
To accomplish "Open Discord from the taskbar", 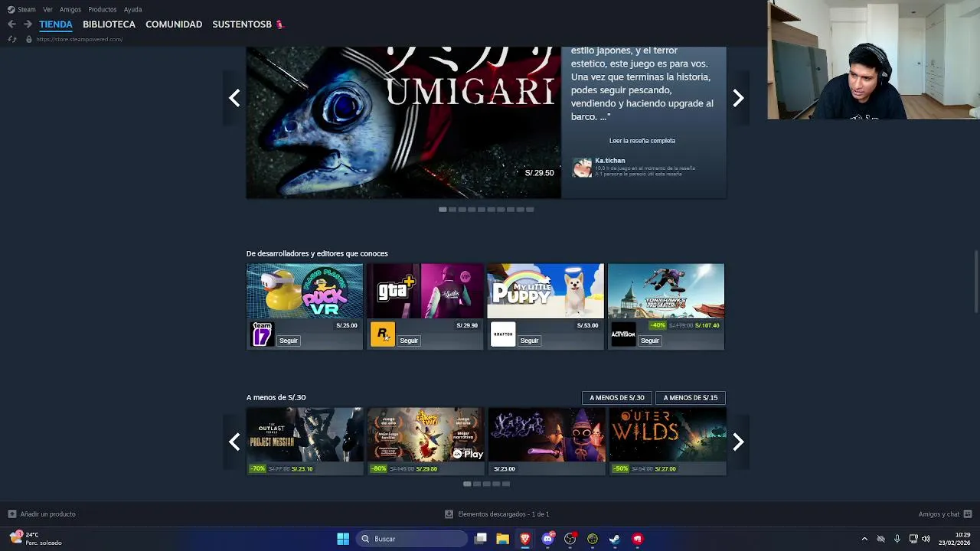I will tap(547, 539).
